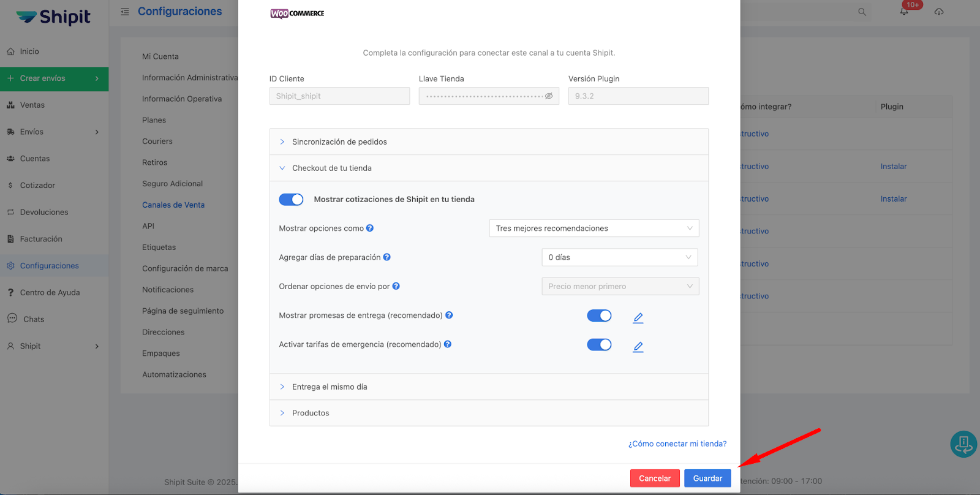Click the cloud download icon
This screenshot has height=495, width=980.
pyautogui.click(x=939, y=12)
